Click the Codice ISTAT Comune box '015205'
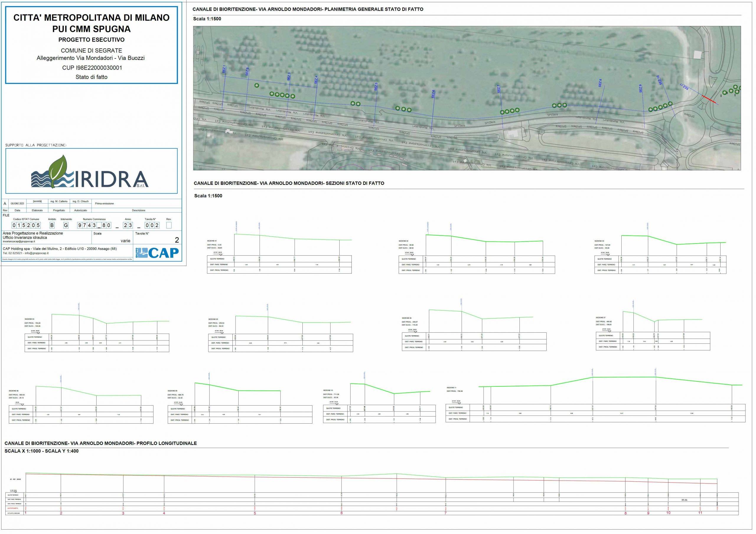This screenshot has height=534, width=756. pos(26,226)
